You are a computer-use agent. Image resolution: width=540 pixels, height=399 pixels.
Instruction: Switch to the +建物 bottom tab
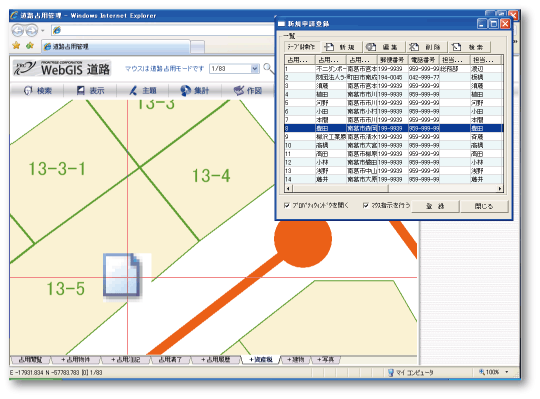click(295, 360)
